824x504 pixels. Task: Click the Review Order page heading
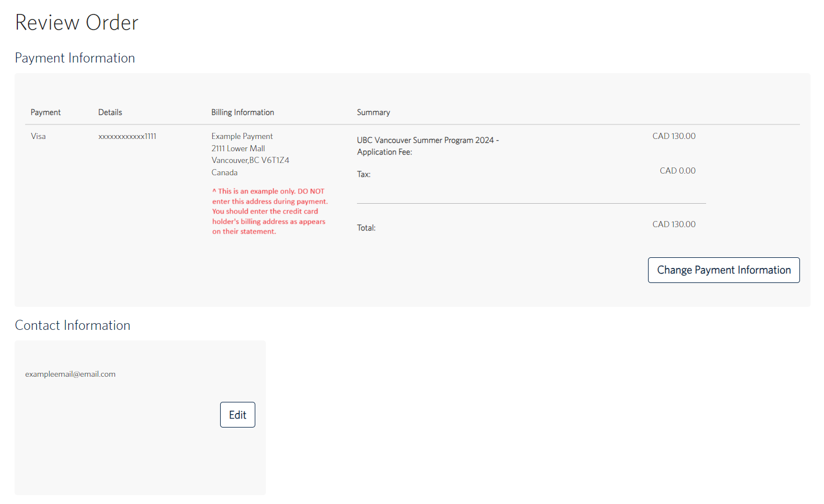coord(77,23)
